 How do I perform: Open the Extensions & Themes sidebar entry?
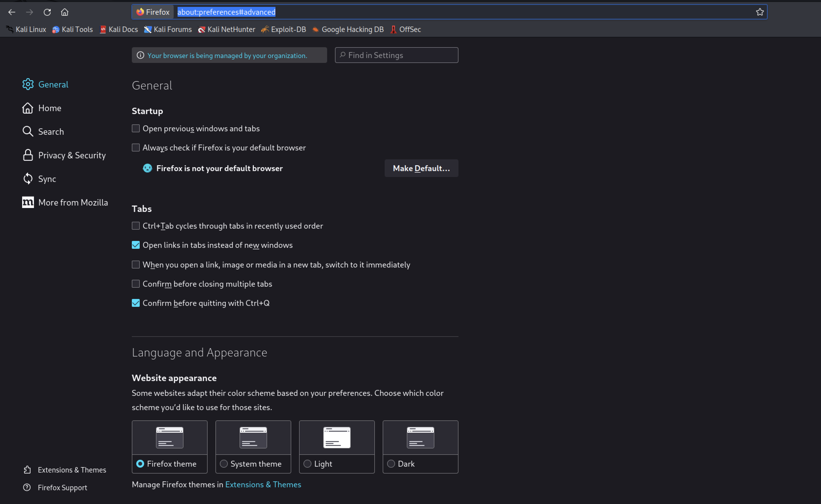[72, 470]
